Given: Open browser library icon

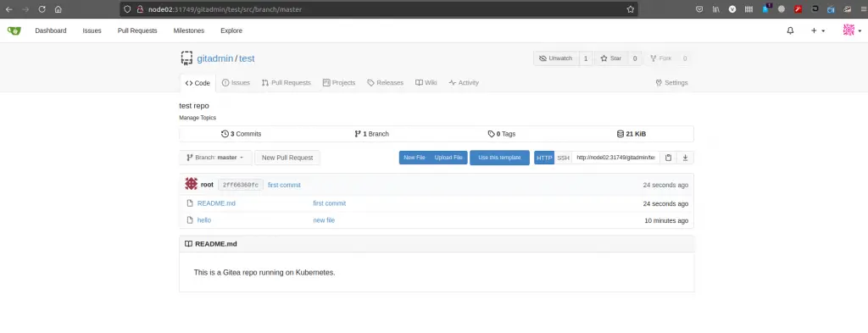Looking at the screenshot, I should pyautogui.click(x=715, y=9).
